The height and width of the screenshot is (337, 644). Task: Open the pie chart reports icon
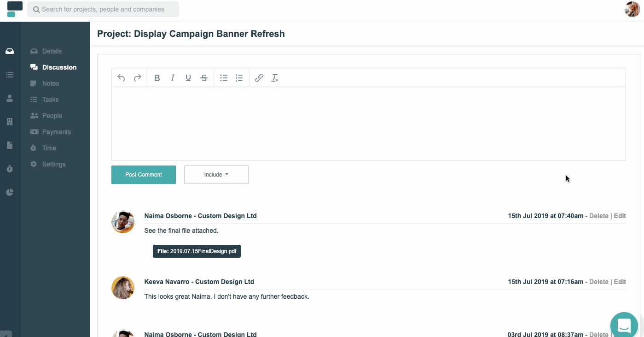[10, 192]
